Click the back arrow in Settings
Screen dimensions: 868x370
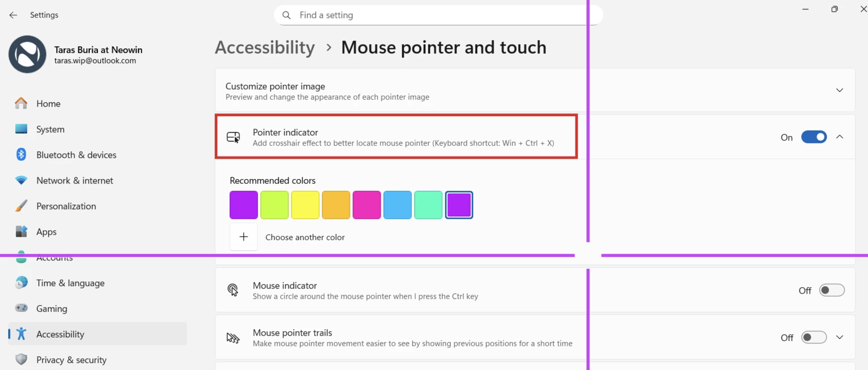tap(13, 15)
